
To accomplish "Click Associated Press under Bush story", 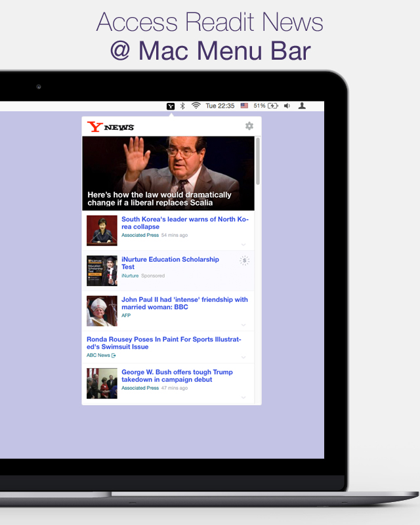I will (x=140, y=388).
